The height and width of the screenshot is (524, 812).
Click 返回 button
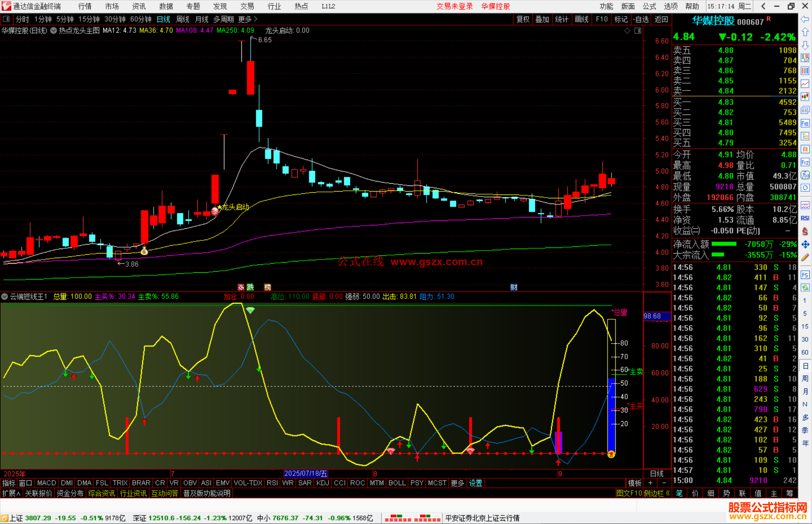pyautogui.click(x=661, y=19)
